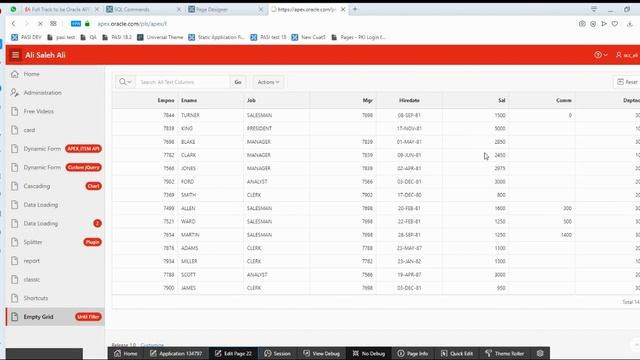Click the page icon beside Free Videos
Image resolution: width=640 pixels, height=360 pixels.
click(x=15, y=111)
